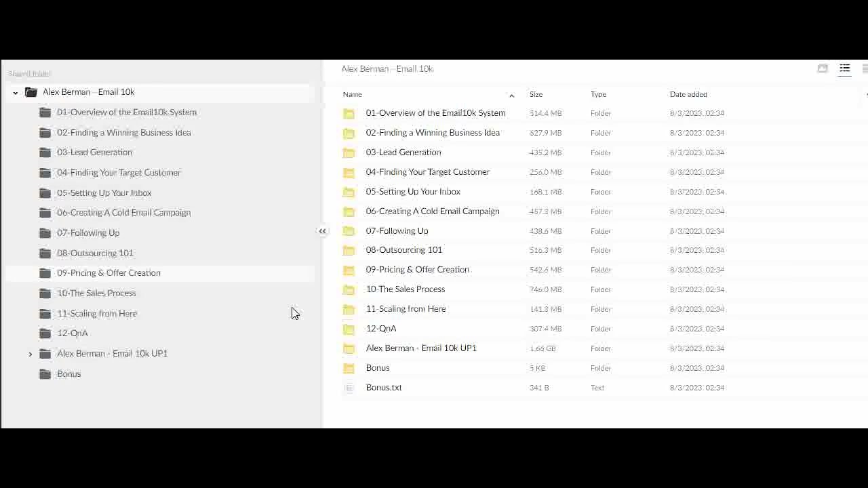Viewport: 868px width, 488px height.
Task: Click yellow folder icon for 03-Lead Generation in list
Action: [349, 153]
